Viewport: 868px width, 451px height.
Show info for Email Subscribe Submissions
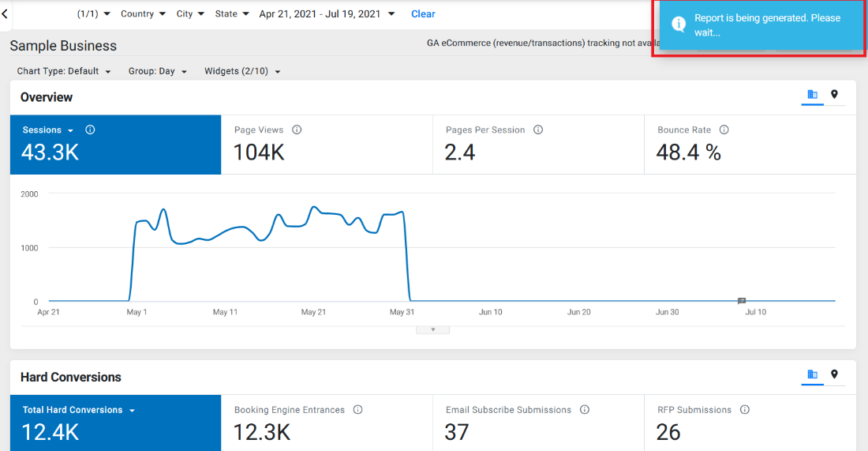(x=585, y=409)
